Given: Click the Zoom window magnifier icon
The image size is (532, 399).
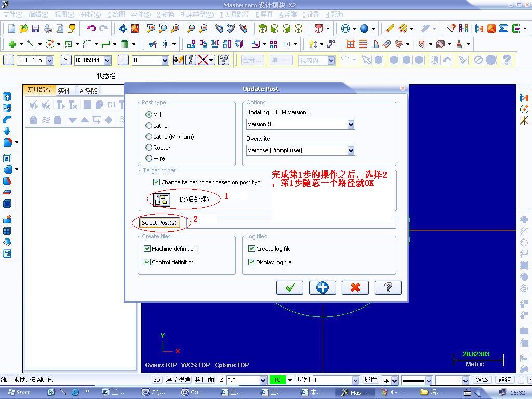Looking at the screenshot, I should (151, 29).
